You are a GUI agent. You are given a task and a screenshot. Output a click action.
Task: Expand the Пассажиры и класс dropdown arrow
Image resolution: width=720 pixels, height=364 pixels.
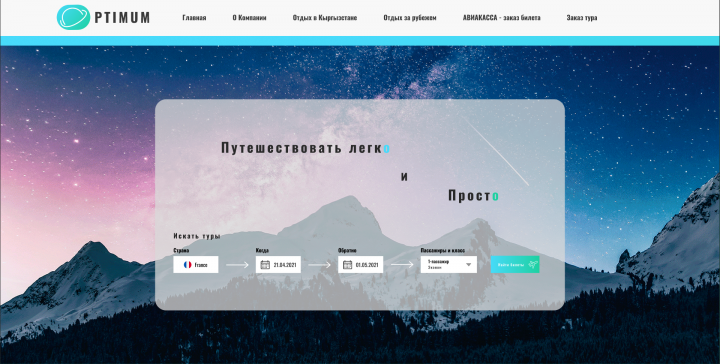click(468, 265)
